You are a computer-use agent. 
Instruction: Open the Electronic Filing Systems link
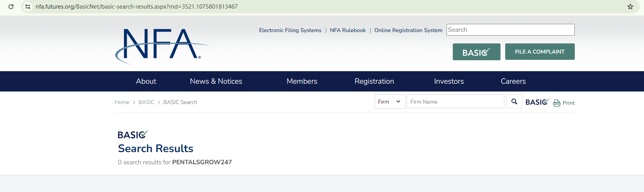[x=290, y=30]
